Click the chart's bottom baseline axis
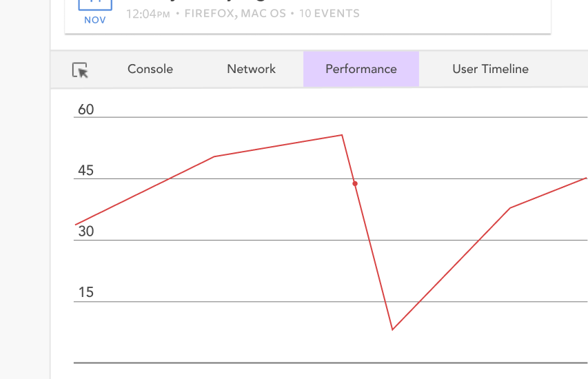Viewport: 588px width, 379px height. 330,363
